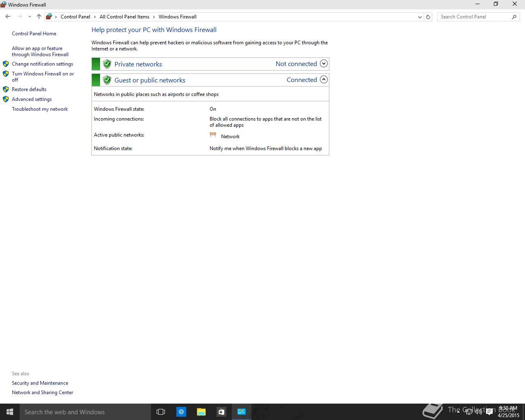Open File Explorer from the taskbar
This screenshot has width=525, height=420.
201,412
